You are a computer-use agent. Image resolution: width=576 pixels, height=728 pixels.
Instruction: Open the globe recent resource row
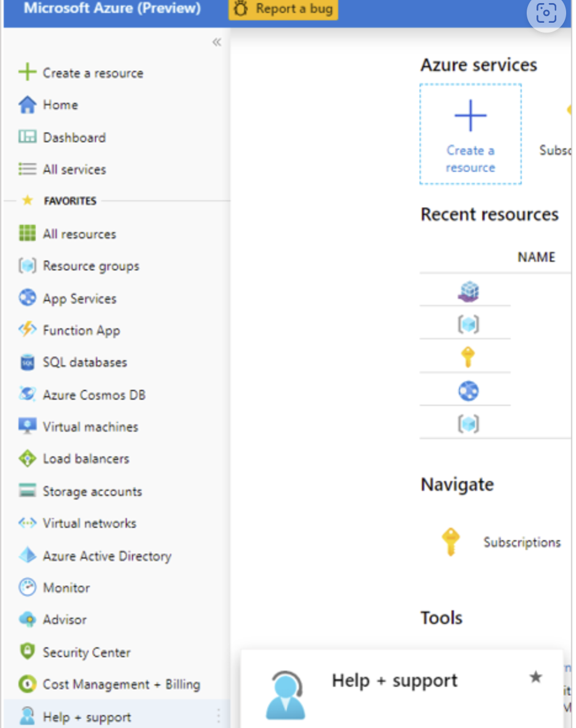(x=468, y=391)
